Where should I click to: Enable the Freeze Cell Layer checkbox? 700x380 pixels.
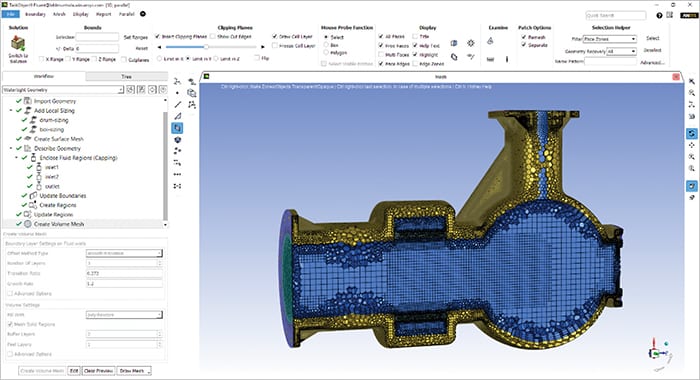coord(275,46)
